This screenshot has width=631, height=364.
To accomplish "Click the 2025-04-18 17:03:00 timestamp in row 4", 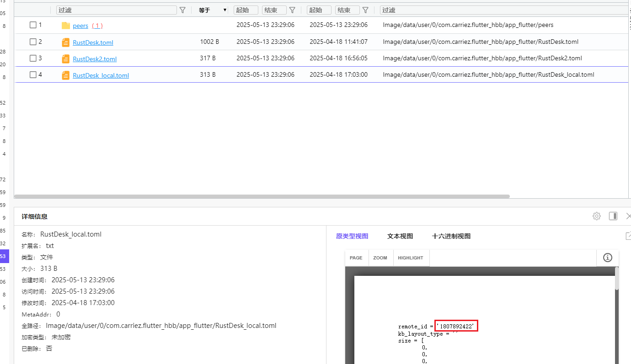I will click(x=338, y=74).
